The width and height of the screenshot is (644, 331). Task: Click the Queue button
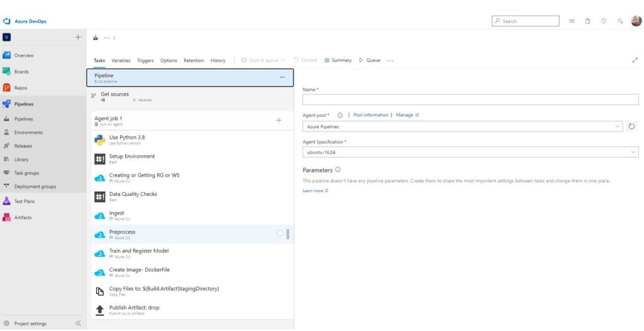[370, 60]
